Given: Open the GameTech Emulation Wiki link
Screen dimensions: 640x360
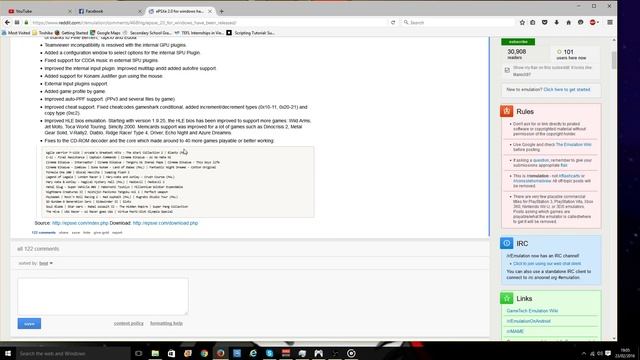Looking at the screenshot, I should [532, 311].
